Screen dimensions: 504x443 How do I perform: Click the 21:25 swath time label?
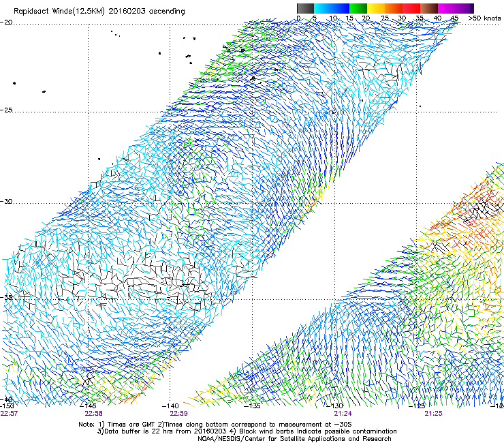point(433,413)
